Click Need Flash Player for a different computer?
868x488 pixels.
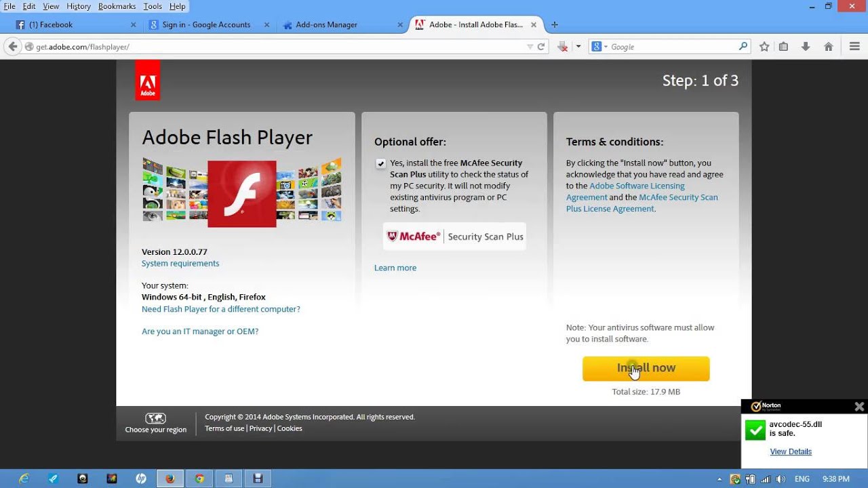point(221,309)
